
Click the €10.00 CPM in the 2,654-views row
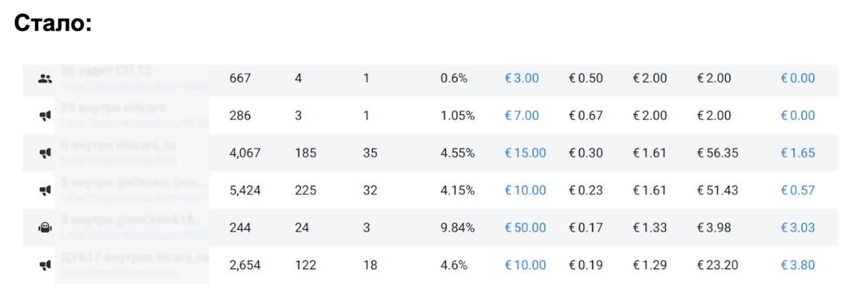click(x=525, y=265)
